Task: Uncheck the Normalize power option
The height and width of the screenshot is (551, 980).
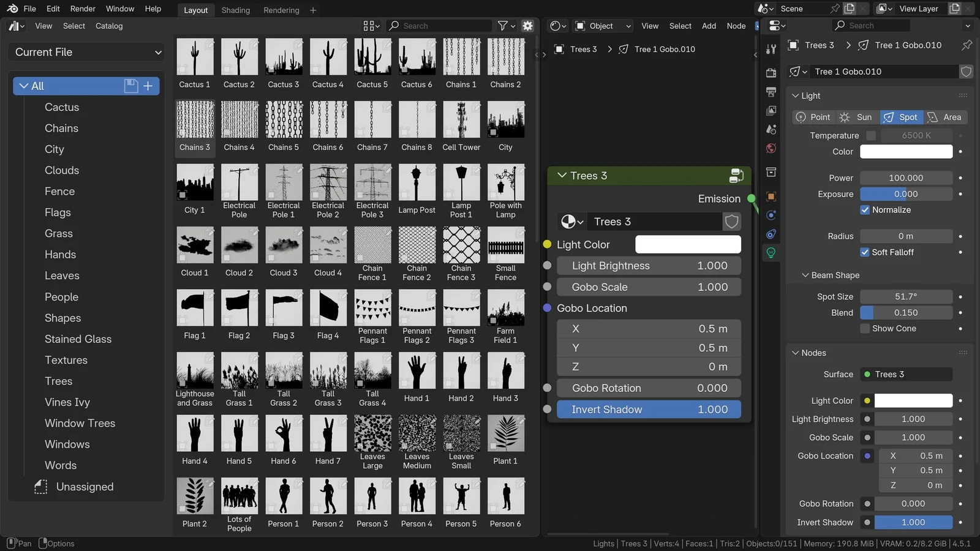Action: 865,209
